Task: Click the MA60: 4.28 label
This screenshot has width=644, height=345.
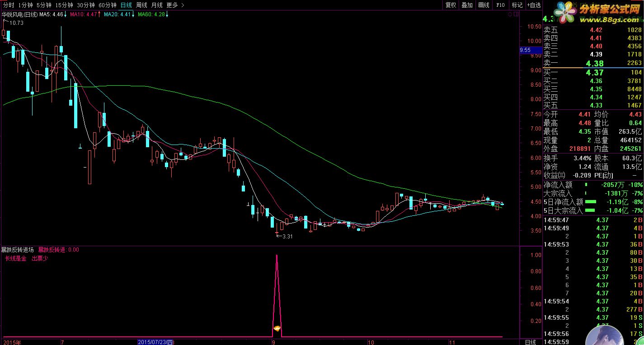Action: tap(151, 14)
